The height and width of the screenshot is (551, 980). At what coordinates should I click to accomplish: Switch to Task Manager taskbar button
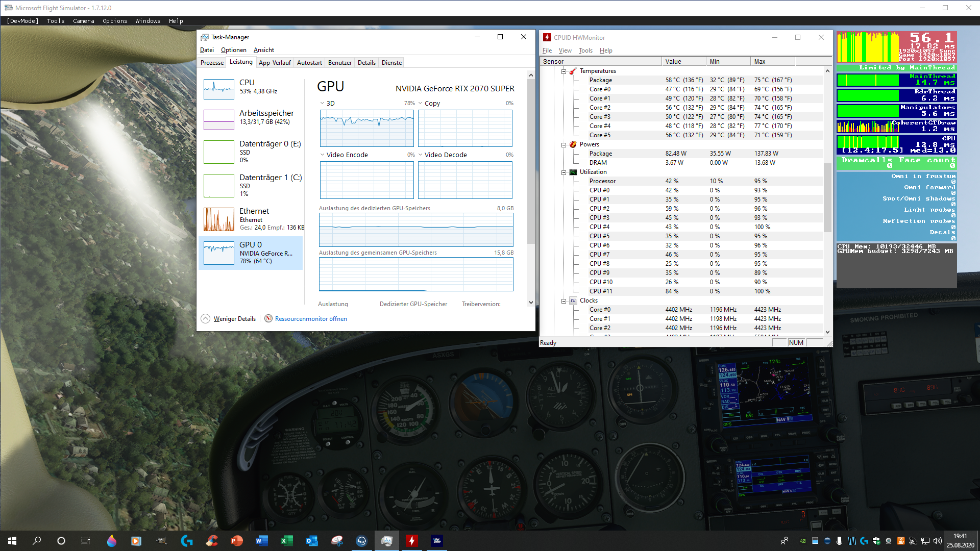tap(386, 541)
